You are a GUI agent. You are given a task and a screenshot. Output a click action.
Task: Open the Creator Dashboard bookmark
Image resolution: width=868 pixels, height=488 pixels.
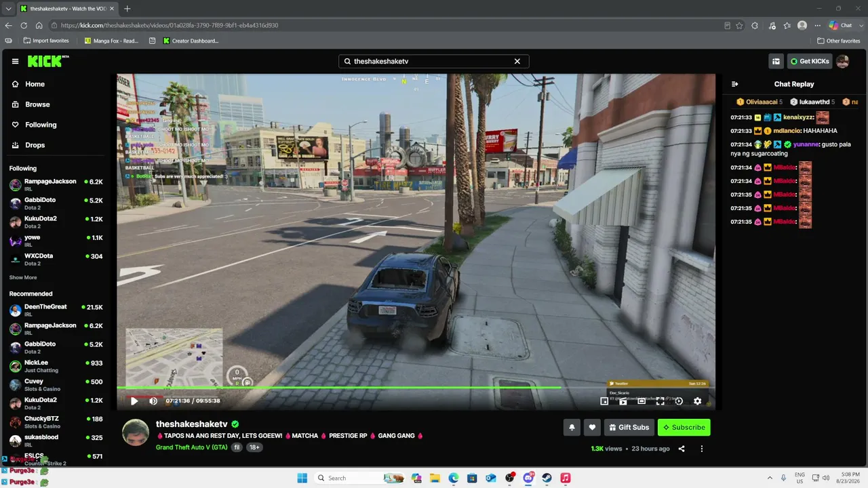(x=191, y=41)
